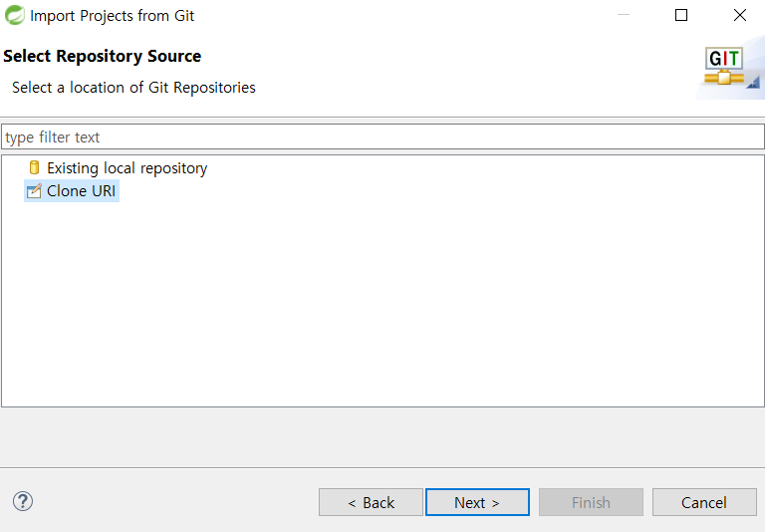Maximize the Import Projects from Git dialog

681,15
